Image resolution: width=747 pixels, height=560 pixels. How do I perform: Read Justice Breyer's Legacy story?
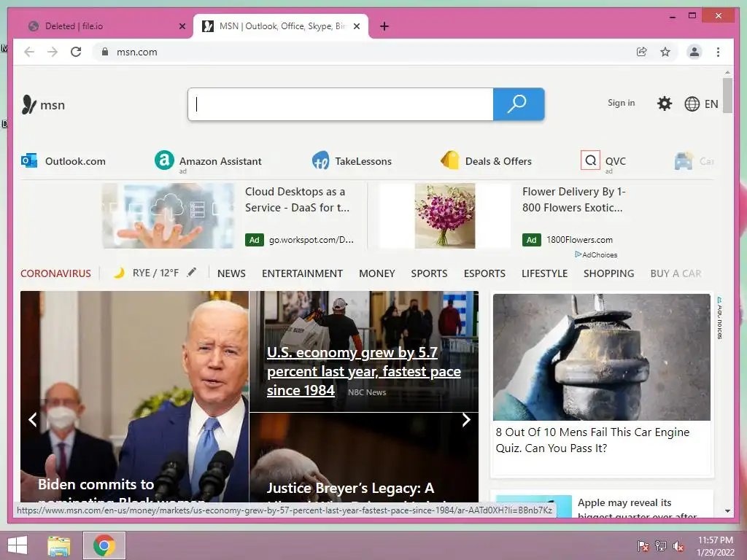click(x=364, y=458)
